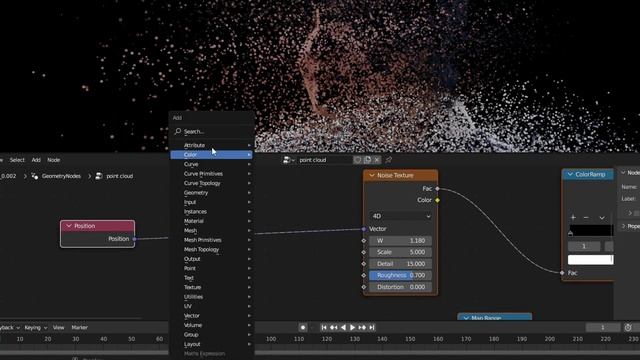Open the Geometry submenu
The width and height of the screenshot is (640, 360).
pyautogui.click(x=211, y=193)
